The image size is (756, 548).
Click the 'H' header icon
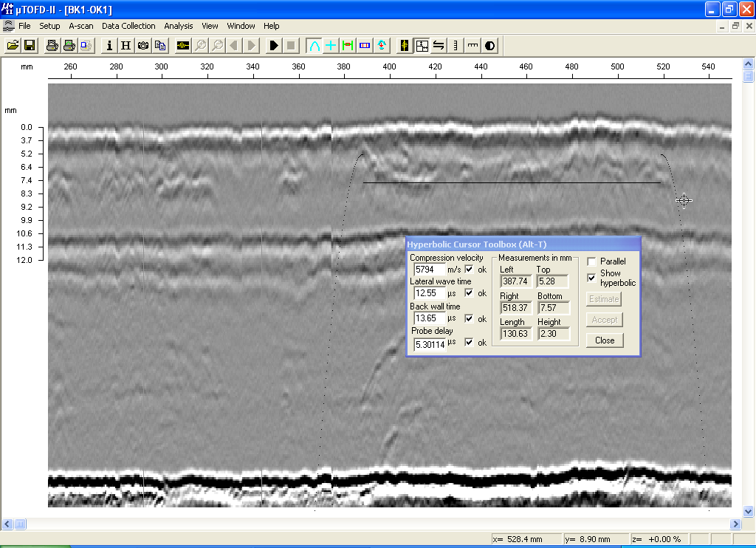(x=126, y=45)
